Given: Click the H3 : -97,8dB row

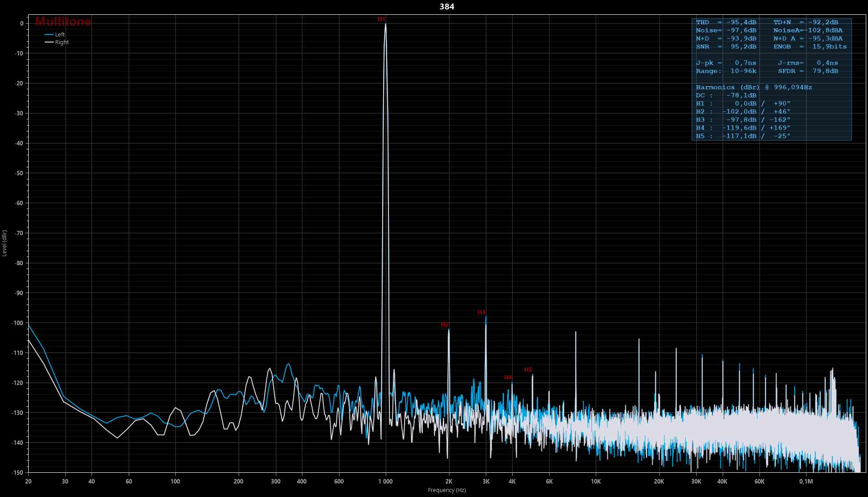Looking at the screenshot, I should click(743, 119).
